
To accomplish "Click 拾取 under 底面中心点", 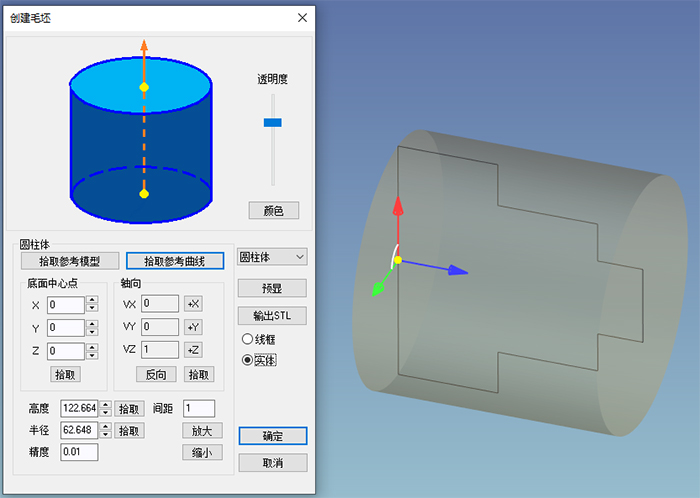I will pyautogui.click(x=65, y=375).
